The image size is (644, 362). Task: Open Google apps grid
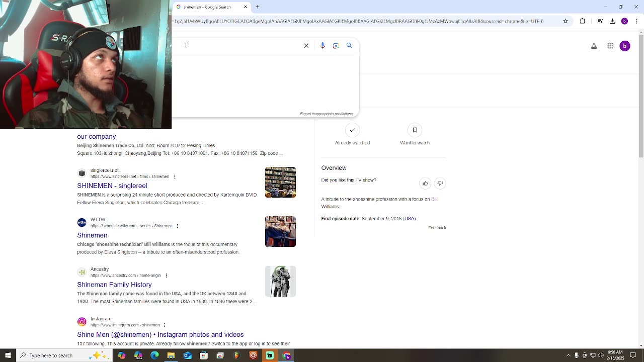pyautogui.click(x=610, y=46)
